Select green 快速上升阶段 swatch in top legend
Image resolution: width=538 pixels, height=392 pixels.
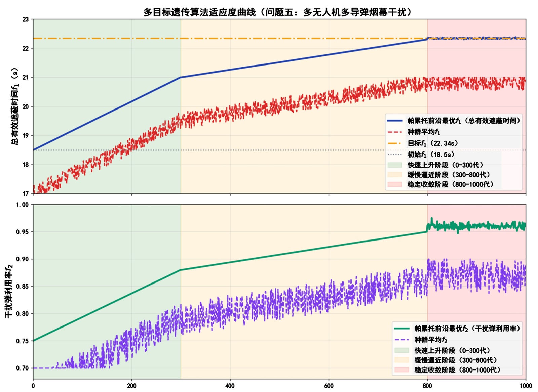[395, 165]
